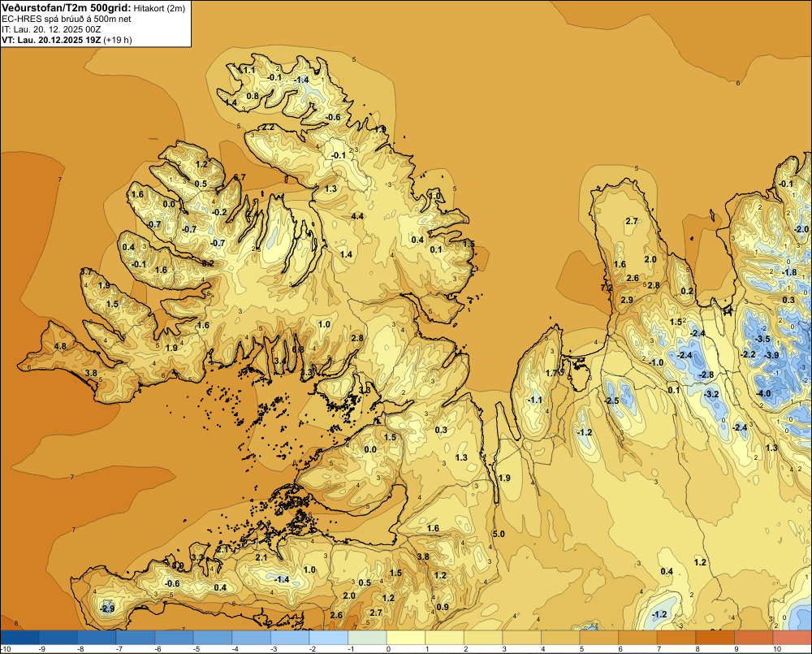
Task: Click the '-2.5' temperature value
Action: point(612,401)
